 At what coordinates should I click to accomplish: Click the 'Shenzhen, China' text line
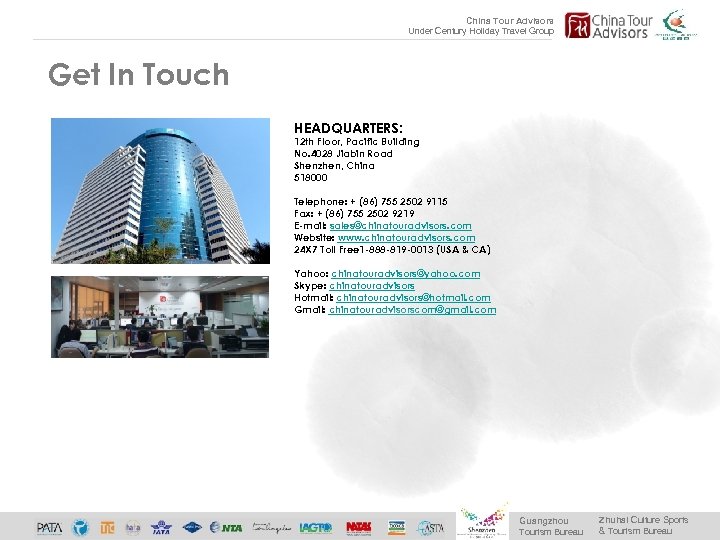pyautogui.click(x=334, y=166)
